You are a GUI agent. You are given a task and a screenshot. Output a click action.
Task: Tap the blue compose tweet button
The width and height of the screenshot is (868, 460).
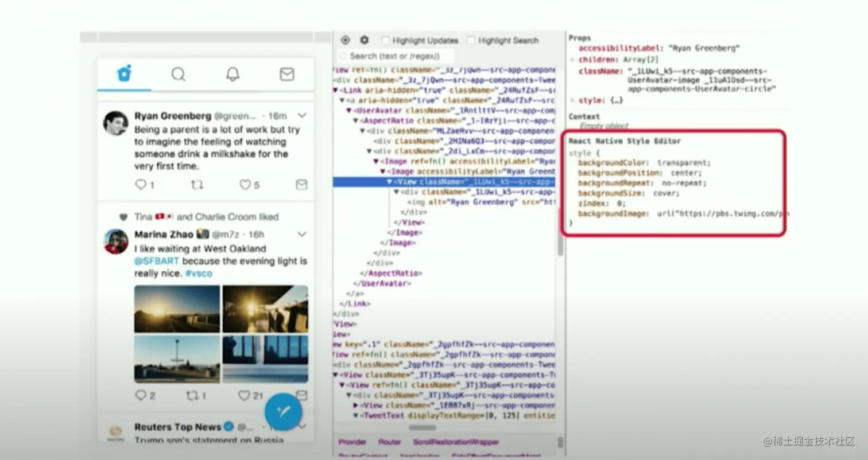tap(283, 411)
